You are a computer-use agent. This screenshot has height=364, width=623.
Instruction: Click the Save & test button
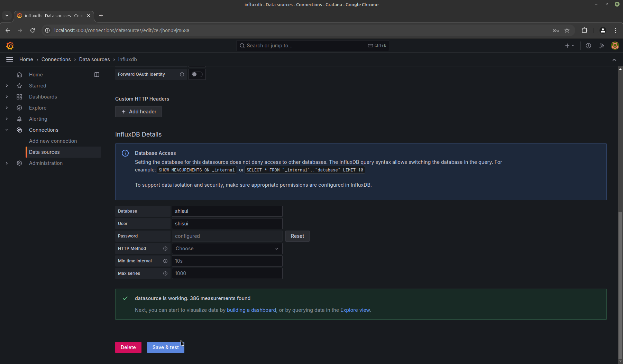click(166, 347)
